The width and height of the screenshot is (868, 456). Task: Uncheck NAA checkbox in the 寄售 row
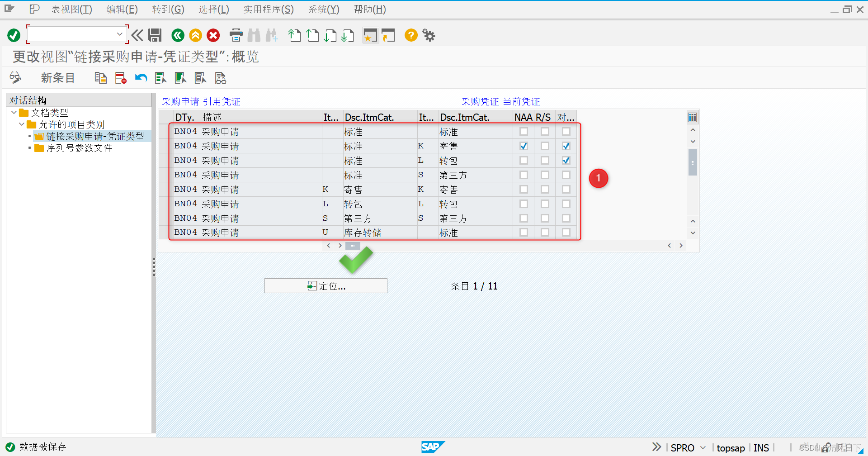coord(523,146)
